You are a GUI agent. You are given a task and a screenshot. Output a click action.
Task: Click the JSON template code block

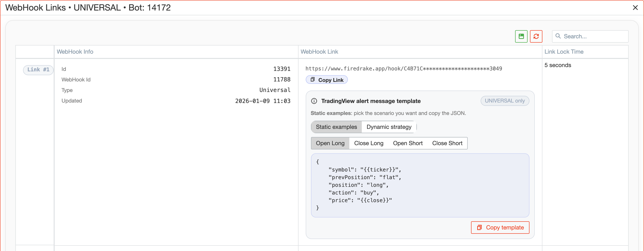pos(420,185)
